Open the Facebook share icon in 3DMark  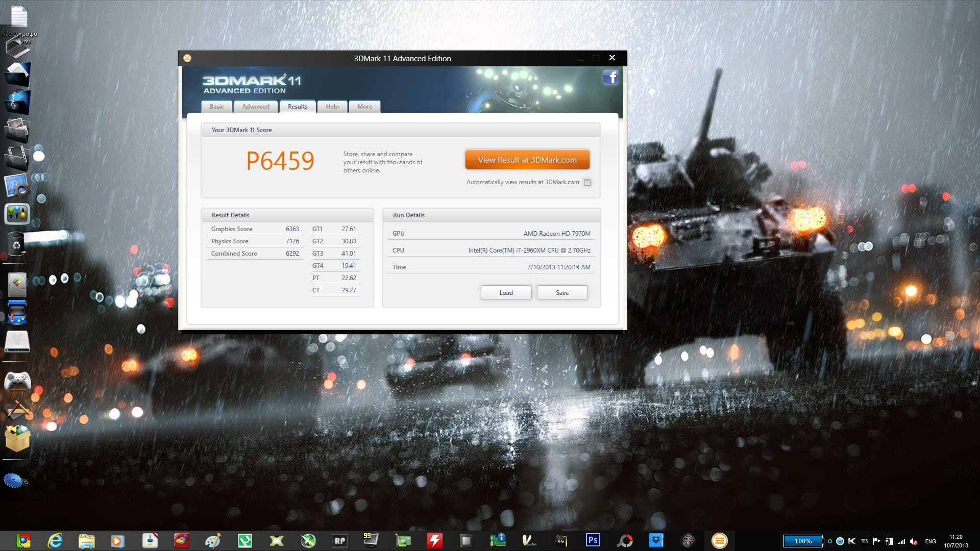pos(611,77)
